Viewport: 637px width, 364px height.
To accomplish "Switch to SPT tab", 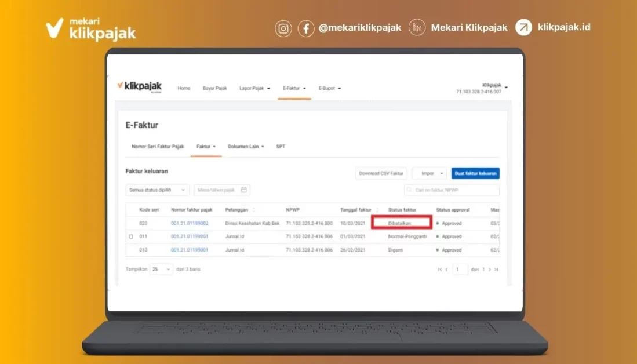I will [281, 147].
